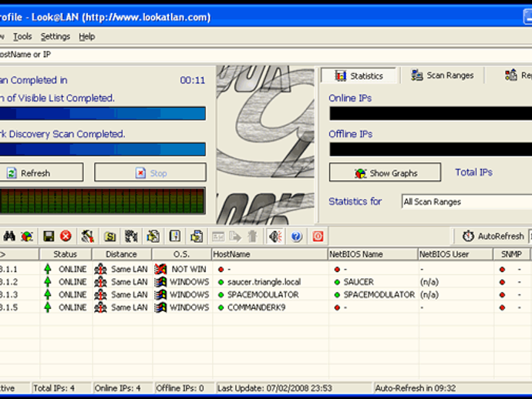The height and width of the screenshot is (399, 532).
Task: Click the folder with blue disk icon
Action: (x=197, y=236)
